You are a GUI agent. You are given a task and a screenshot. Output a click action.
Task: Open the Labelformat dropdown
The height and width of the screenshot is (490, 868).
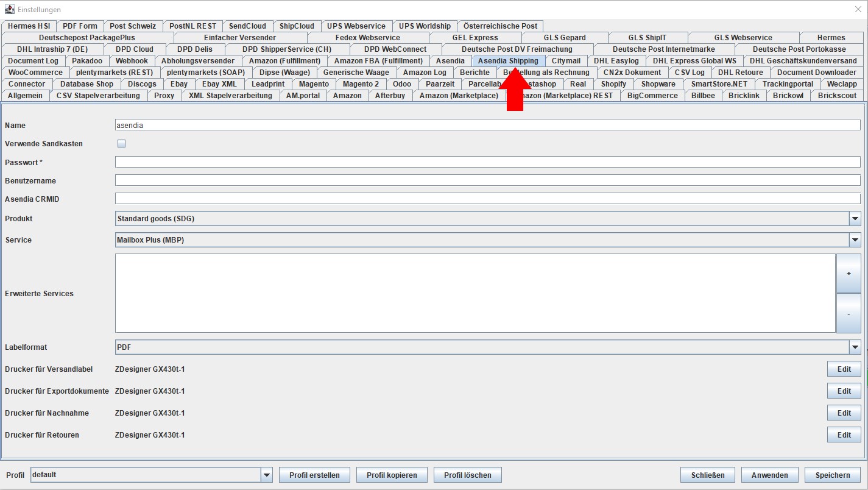tap(855, 347)
